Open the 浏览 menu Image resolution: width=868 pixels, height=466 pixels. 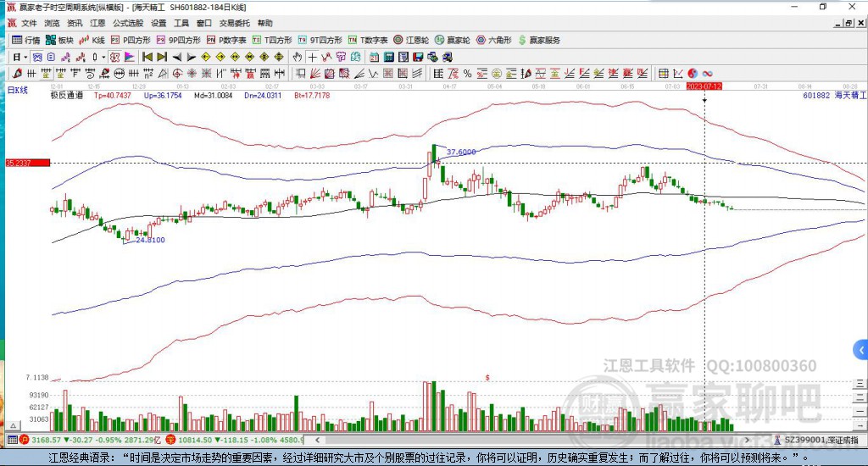click(x=52, y=23)
